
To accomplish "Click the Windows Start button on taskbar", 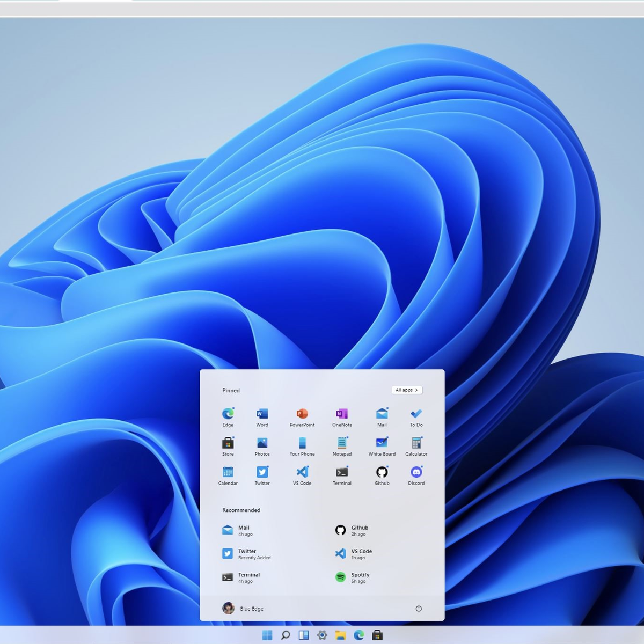I will [267, 635].
